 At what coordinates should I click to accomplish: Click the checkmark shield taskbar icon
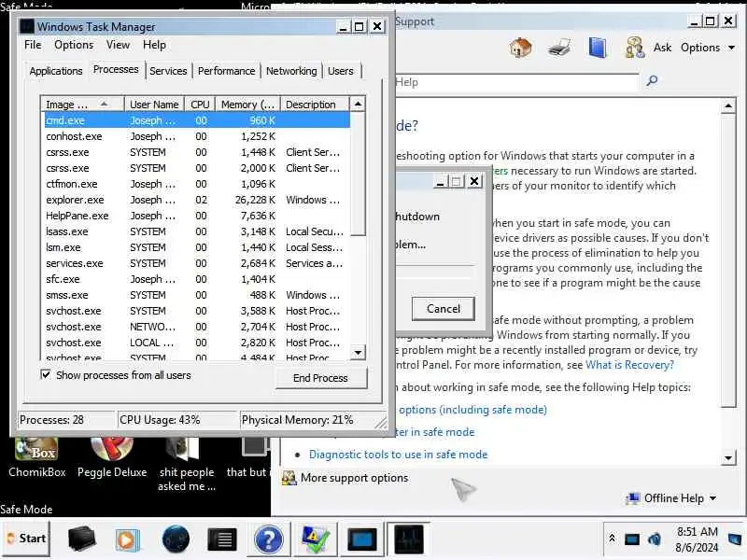pos(315,539)
